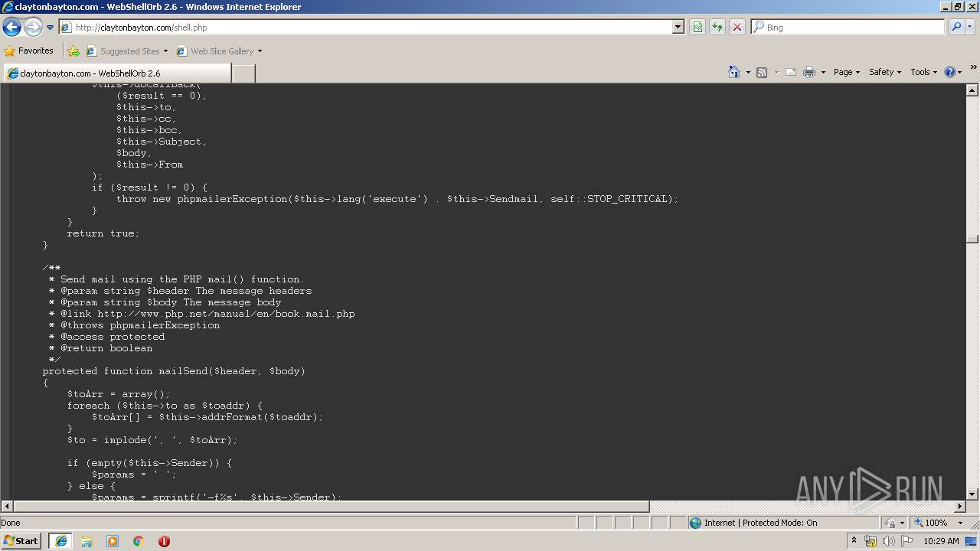Add to Favorites bar star icon
The width and height of the screenshot is (980, 551).
tap(73, 51)
